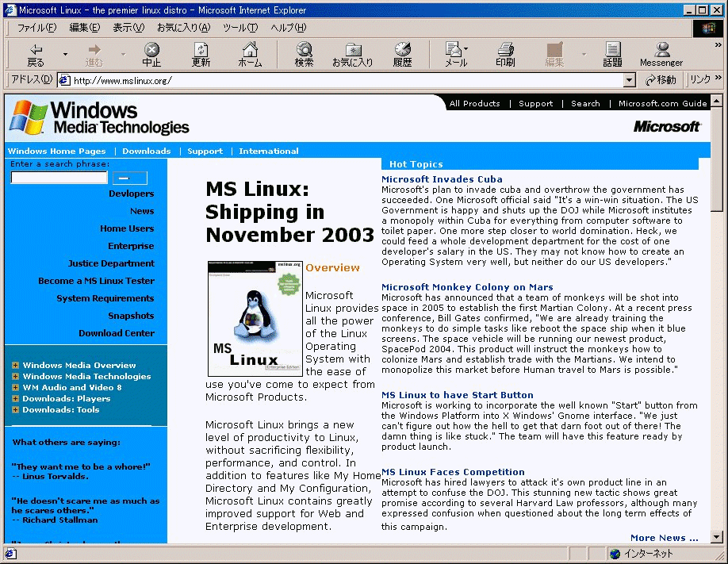Print the page with 印刷
Image resolution: width=728 pixels, height=564 pixels.
pos(506,56)
